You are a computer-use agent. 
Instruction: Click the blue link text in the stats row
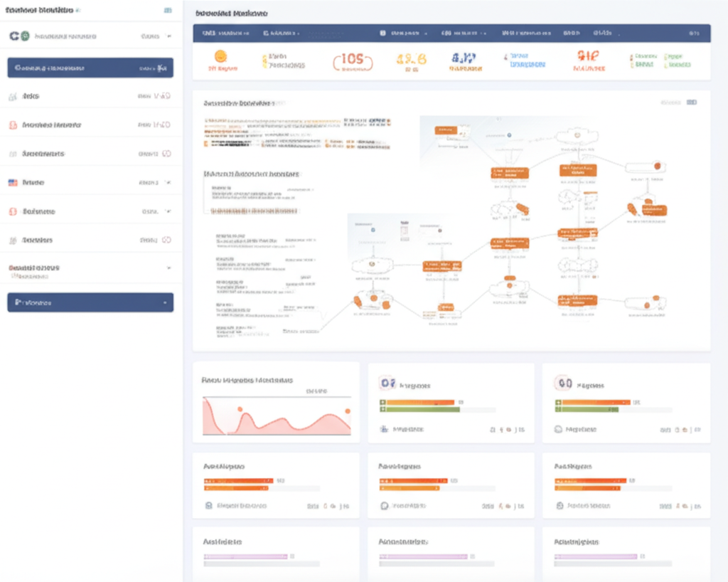[x=526, y=63]
